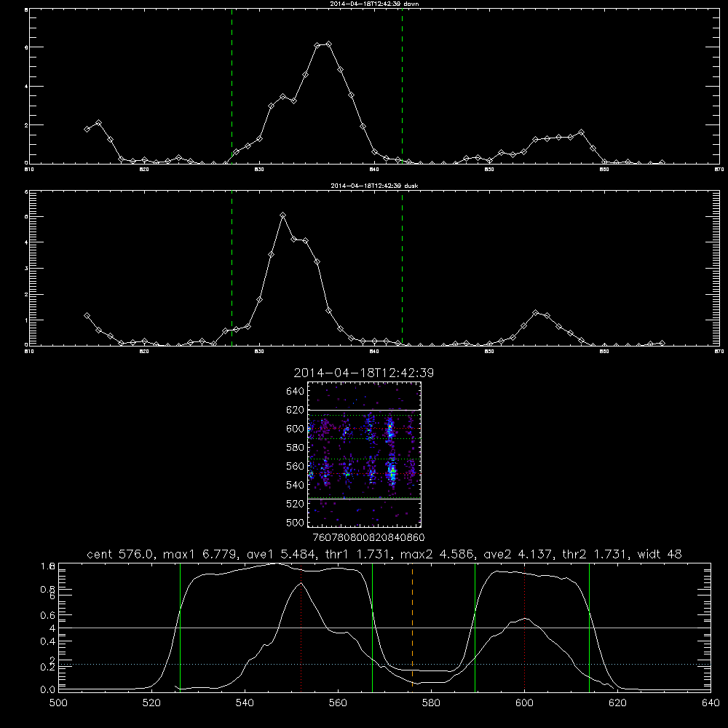Click the 'thr2 1.731' value
Screen dimensions: 728x728
pos(596,554)
